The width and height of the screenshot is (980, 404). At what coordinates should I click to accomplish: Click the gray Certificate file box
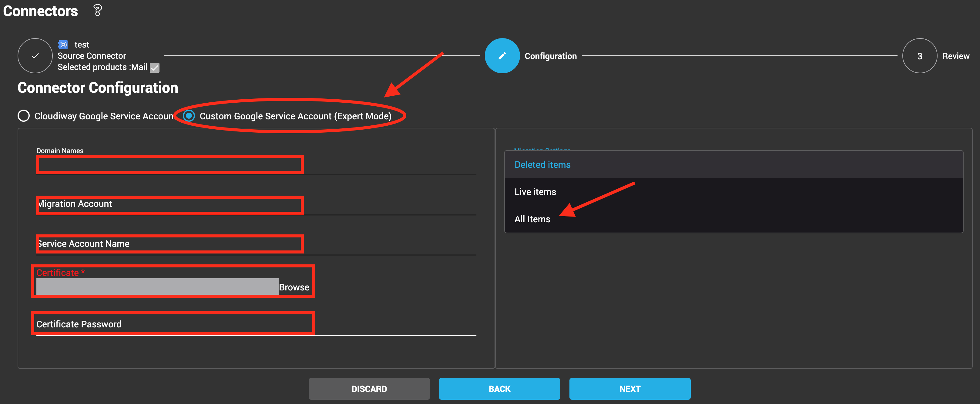(157, 287)
